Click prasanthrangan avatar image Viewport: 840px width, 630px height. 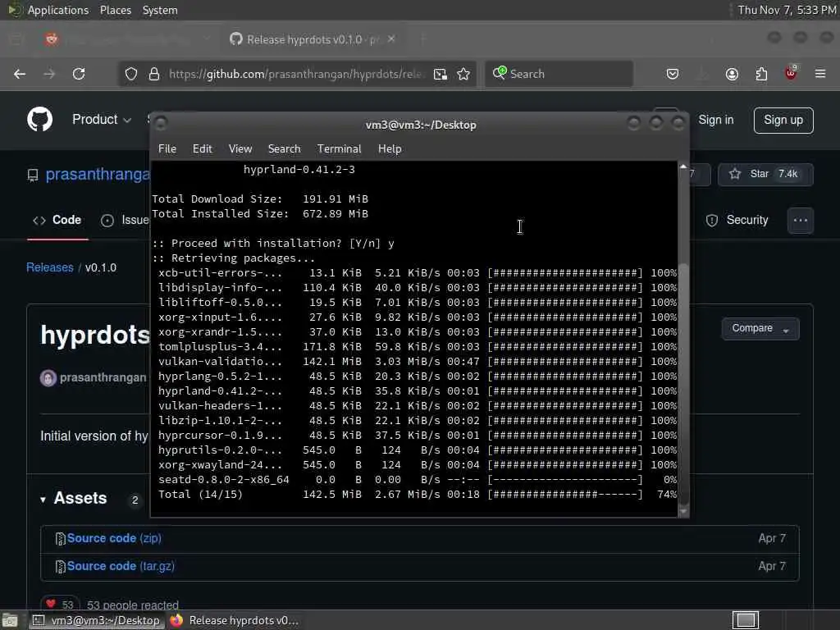click(48, 377)
